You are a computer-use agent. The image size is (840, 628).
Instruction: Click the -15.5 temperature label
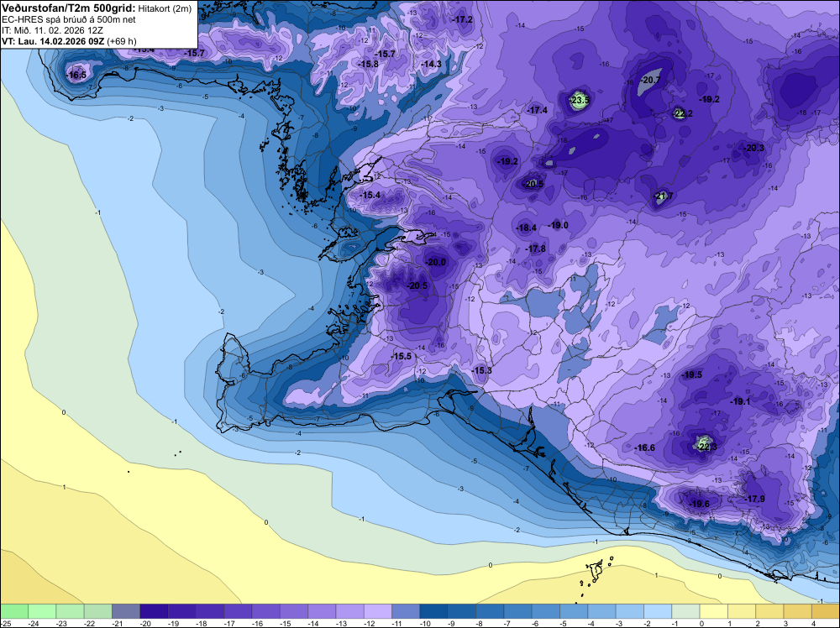402,357
